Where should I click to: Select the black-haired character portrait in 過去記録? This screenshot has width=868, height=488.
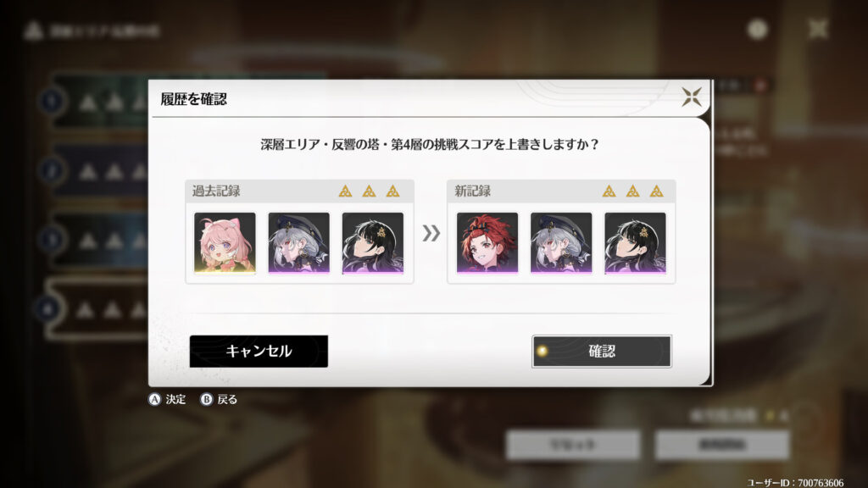coord(373,243)
